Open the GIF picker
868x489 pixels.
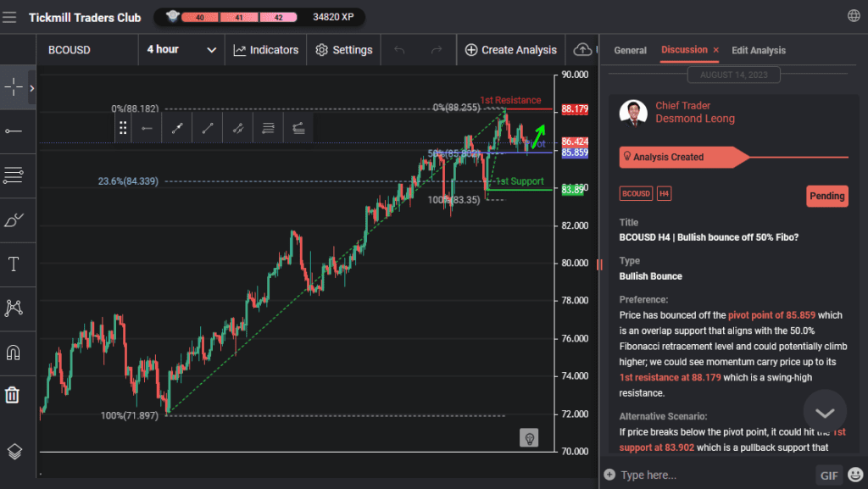click(829, 475)
